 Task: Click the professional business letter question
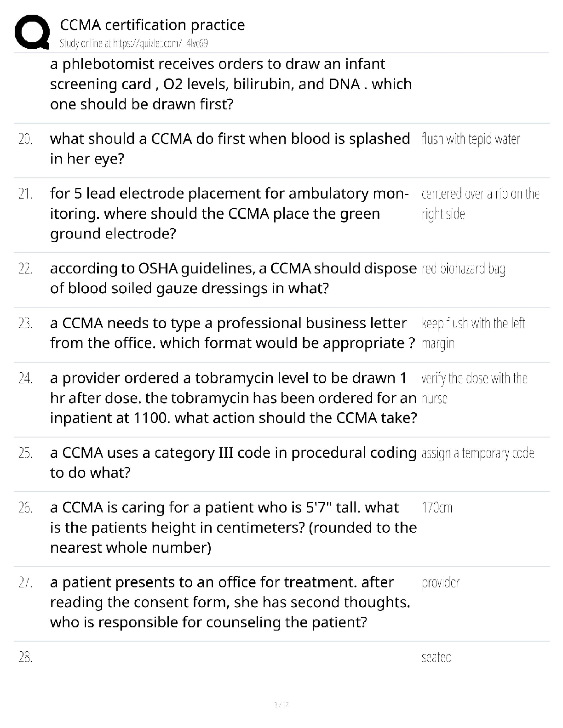(x=232, y=333)
